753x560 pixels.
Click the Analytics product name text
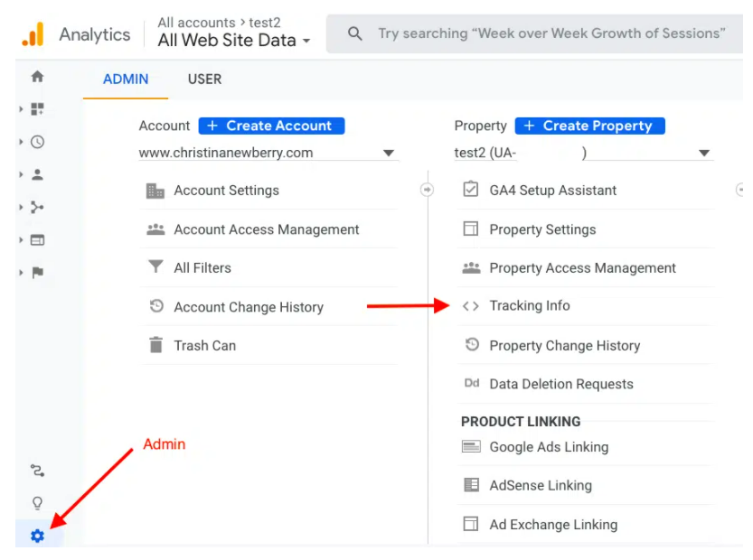tap(95, 34)
